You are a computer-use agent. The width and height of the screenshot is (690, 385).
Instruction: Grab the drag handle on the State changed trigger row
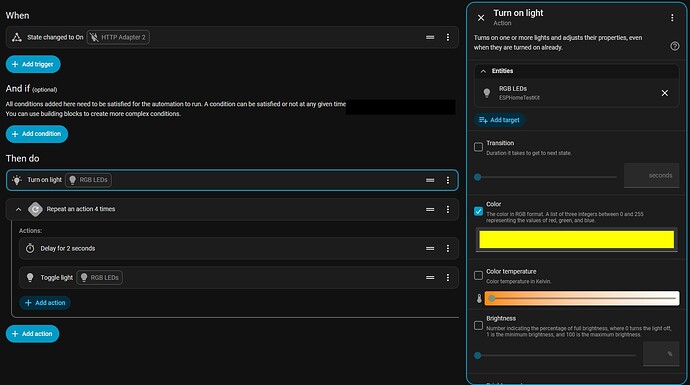click(x=430, y=37)
